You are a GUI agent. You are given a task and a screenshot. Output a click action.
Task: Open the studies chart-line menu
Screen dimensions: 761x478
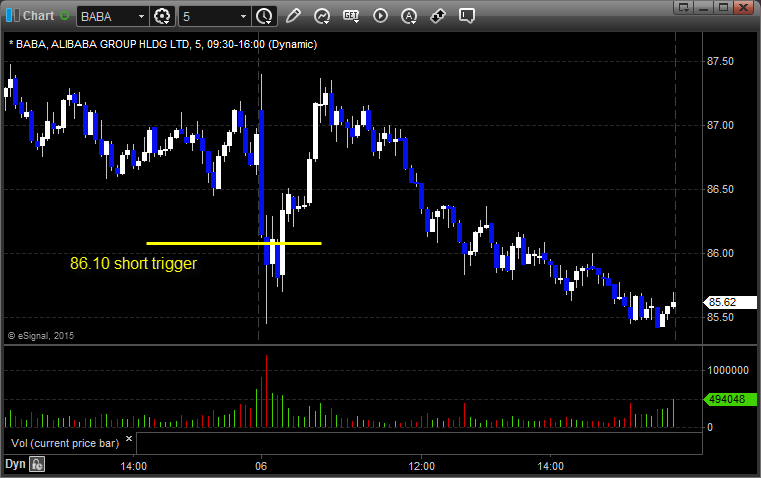(322, 16)
